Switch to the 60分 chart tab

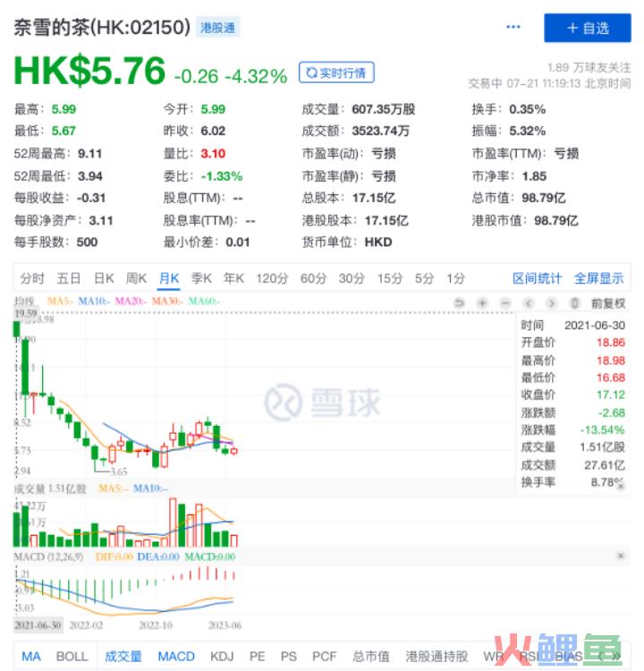pyautogui.click(x=313, y=278)
